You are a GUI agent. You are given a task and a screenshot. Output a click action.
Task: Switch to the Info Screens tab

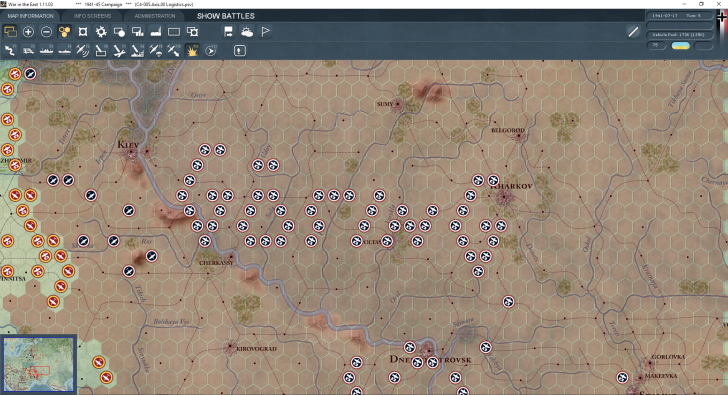92,16
